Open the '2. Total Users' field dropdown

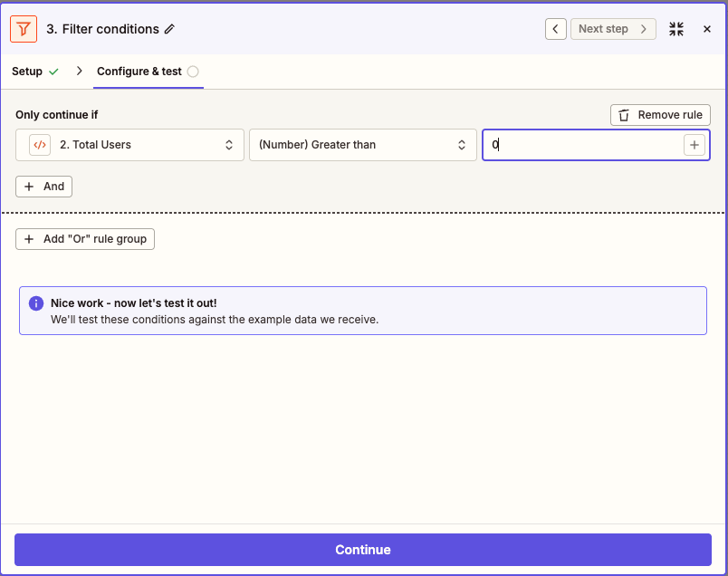click(x=129, y=145)
